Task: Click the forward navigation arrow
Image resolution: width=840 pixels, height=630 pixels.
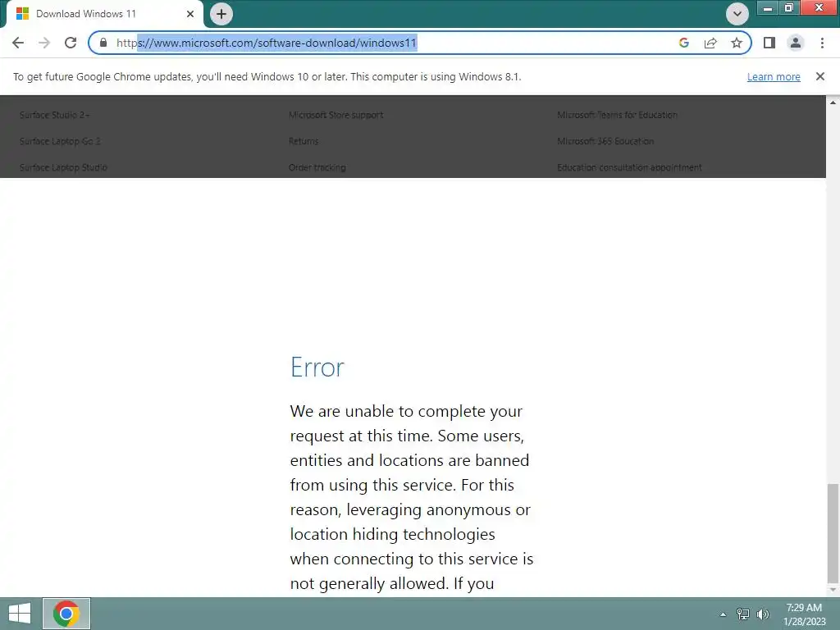Action: coord(44,43)
